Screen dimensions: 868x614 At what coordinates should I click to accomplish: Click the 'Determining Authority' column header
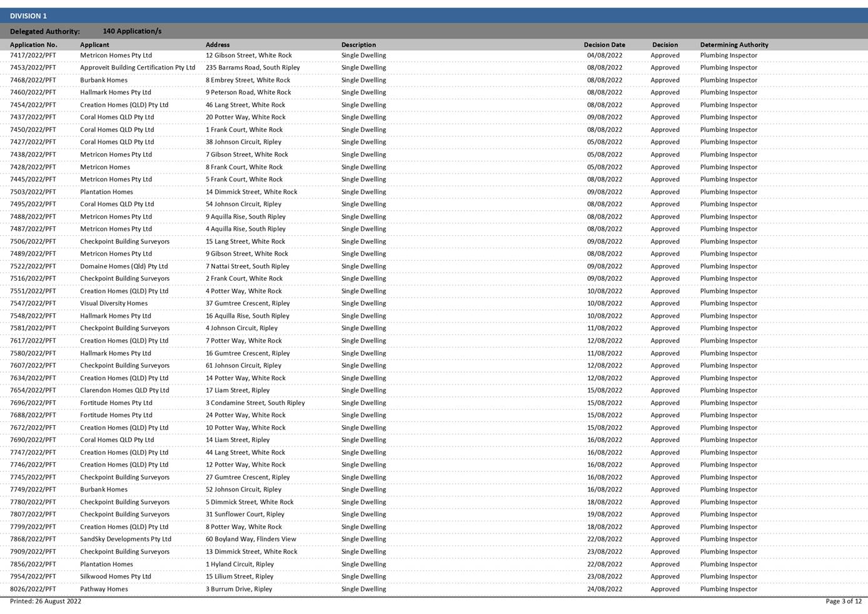click(734, 45)
